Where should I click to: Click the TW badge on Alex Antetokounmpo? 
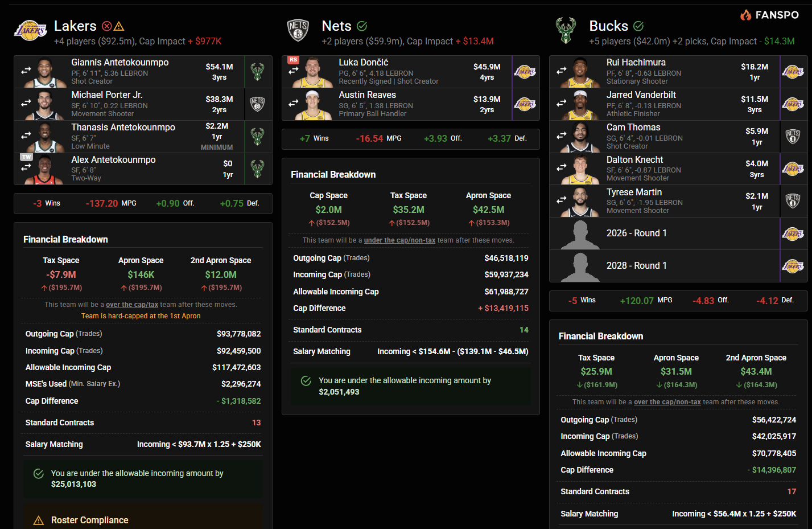pyautogui.click(x=26, y=157)
